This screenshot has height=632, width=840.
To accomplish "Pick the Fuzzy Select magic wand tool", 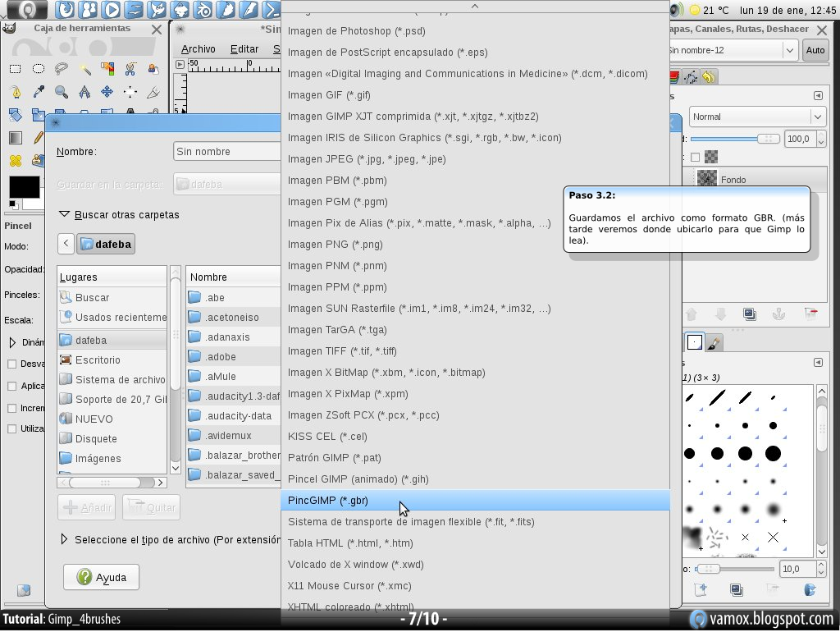I will click(84, 69).
